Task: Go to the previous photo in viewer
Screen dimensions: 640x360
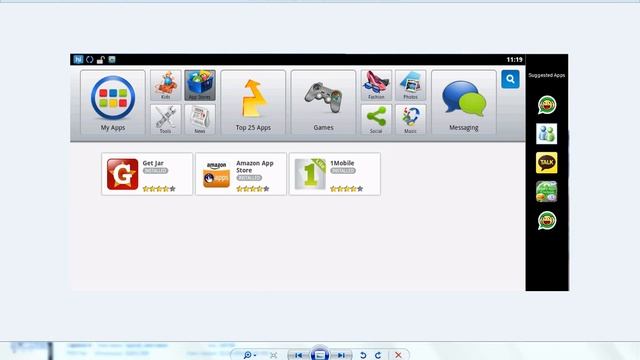Action: point(299,355)
